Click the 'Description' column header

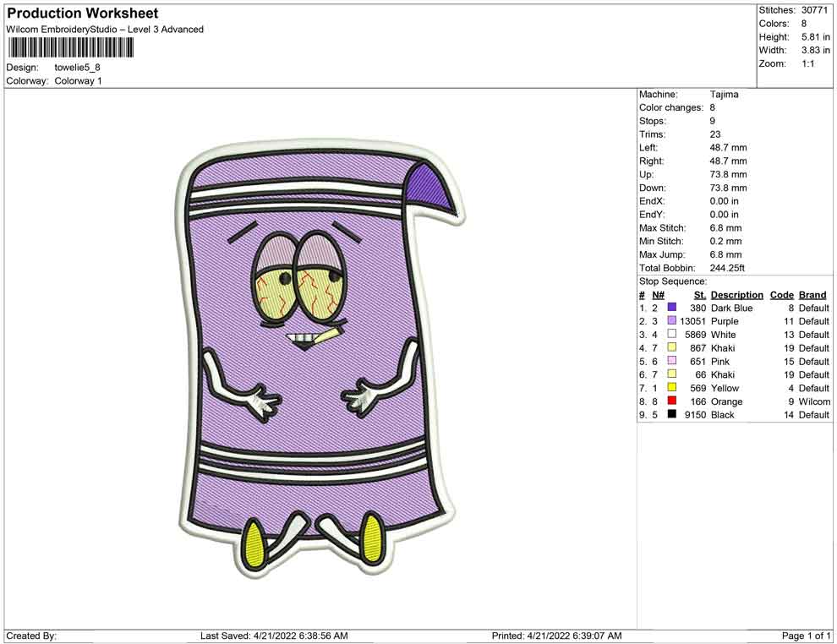pos(737,295)
